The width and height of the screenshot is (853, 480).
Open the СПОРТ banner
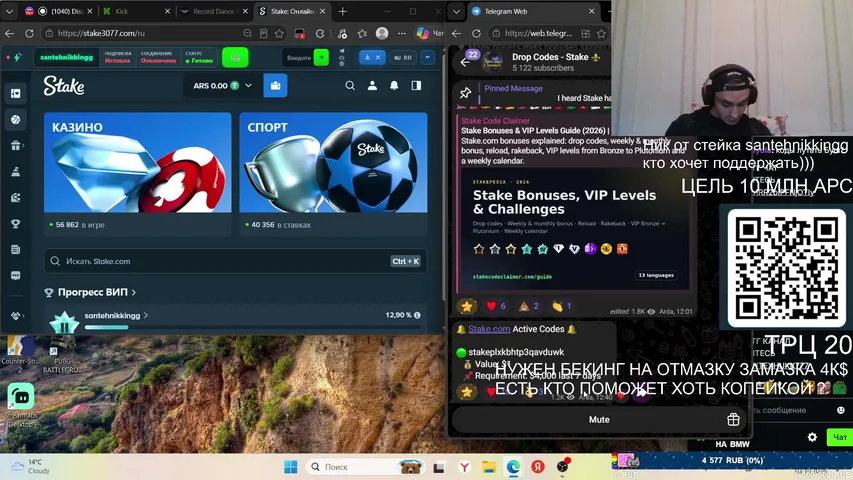coord(333,163)
